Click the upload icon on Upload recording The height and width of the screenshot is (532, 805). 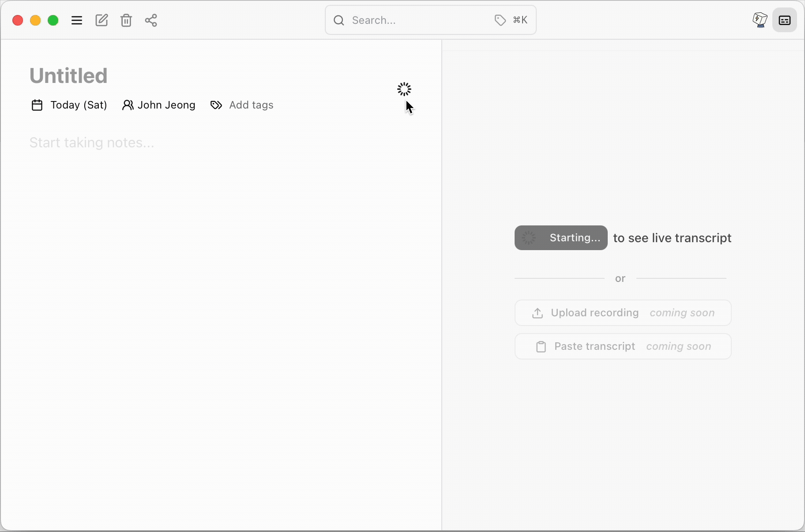coord(537,313)
